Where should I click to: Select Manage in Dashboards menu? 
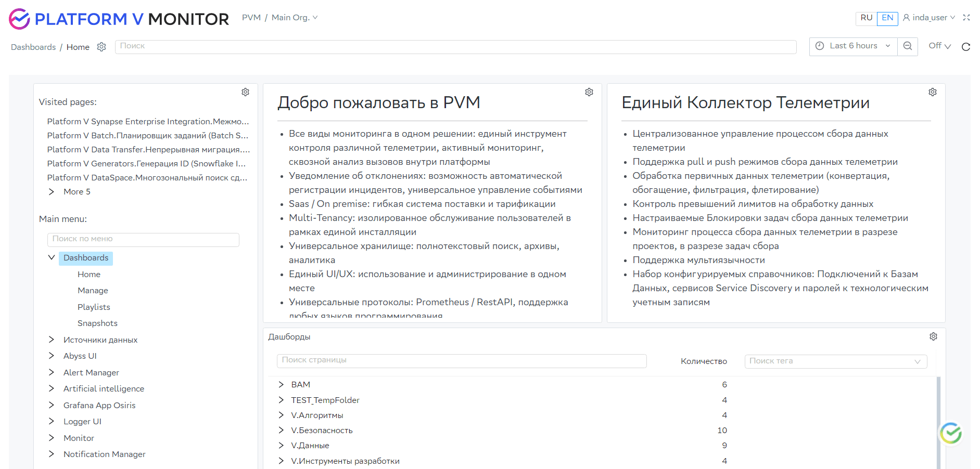93,291
